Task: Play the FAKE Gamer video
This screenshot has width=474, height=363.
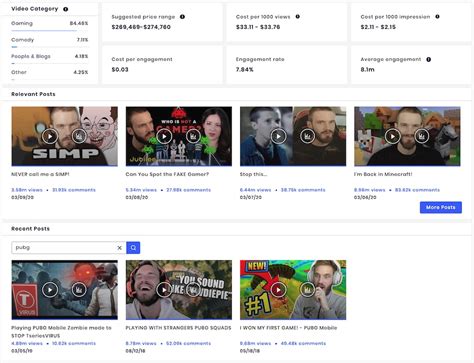Action: [x=164, y=136]
